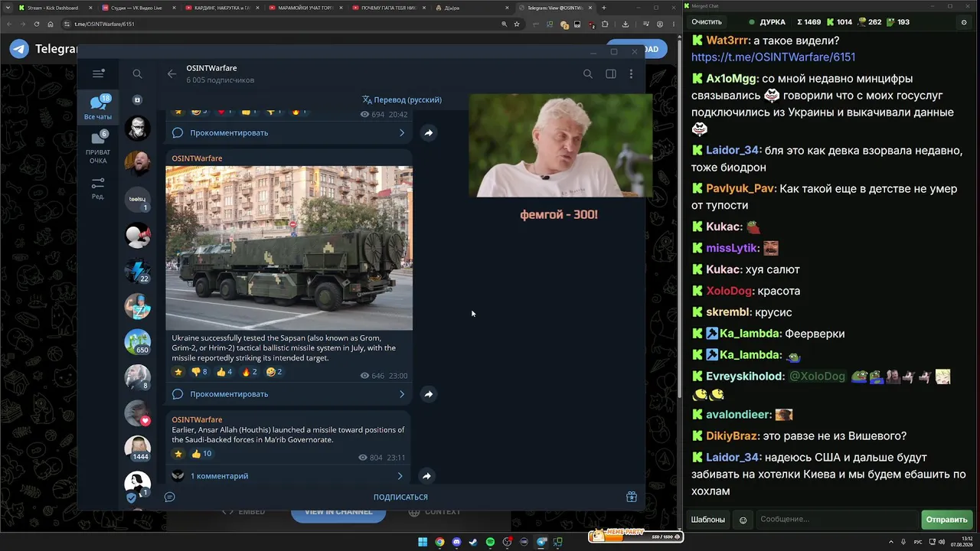
Task: Show hidden system tray icons
Action: click(x=891, y=542)
